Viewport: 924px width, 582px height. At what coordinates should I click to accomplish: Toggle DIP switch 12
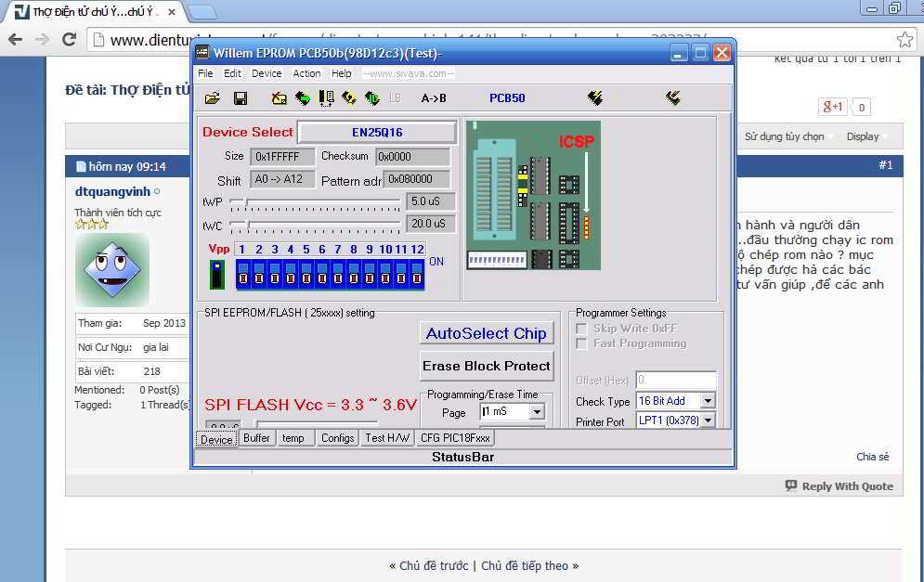(x=417, y=275)
